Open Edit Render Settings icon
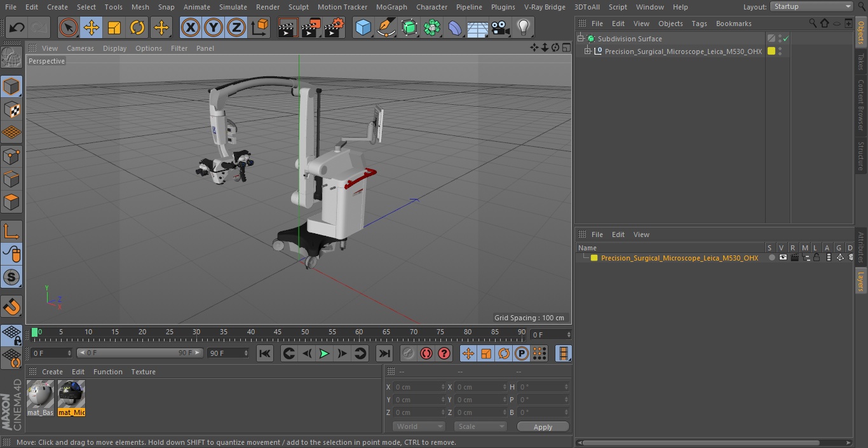 point(334,27)
